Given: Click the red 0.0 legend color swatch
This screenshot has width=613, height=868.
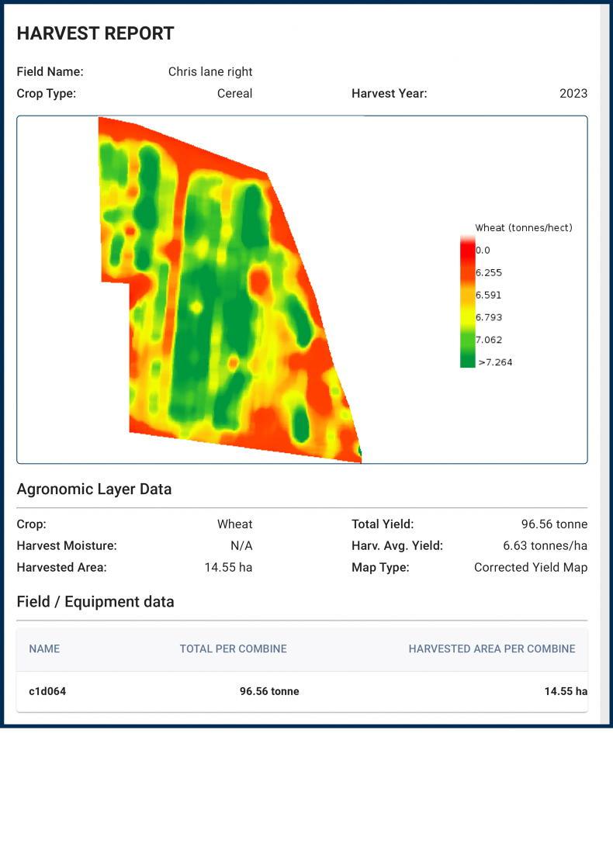Looking at the screenshot, I should pyautogui.click(x=467, y=251).
